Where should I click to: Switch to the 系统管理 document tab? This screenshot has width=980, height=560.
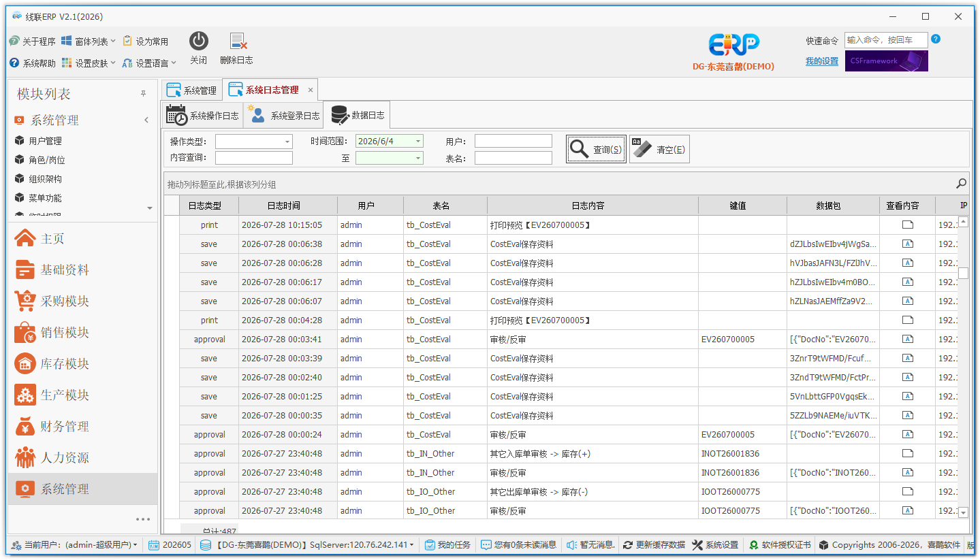click(191, 90)
